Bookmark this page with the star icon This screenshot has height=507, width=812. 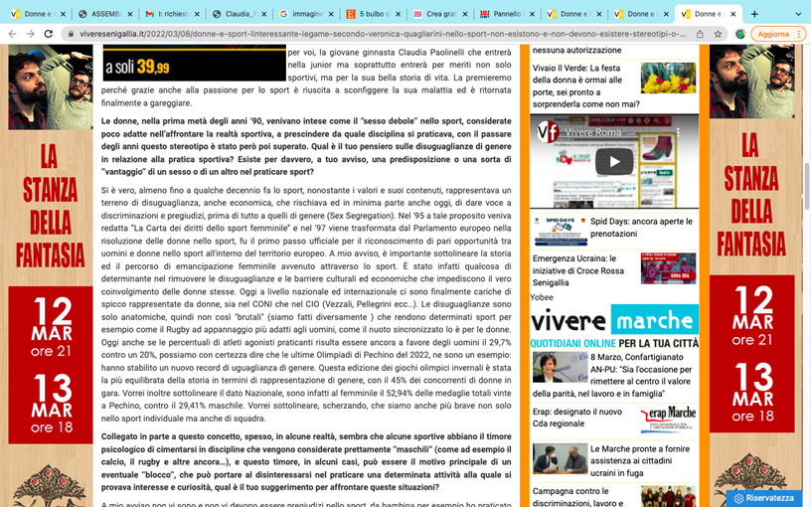(x=718, y=34)
